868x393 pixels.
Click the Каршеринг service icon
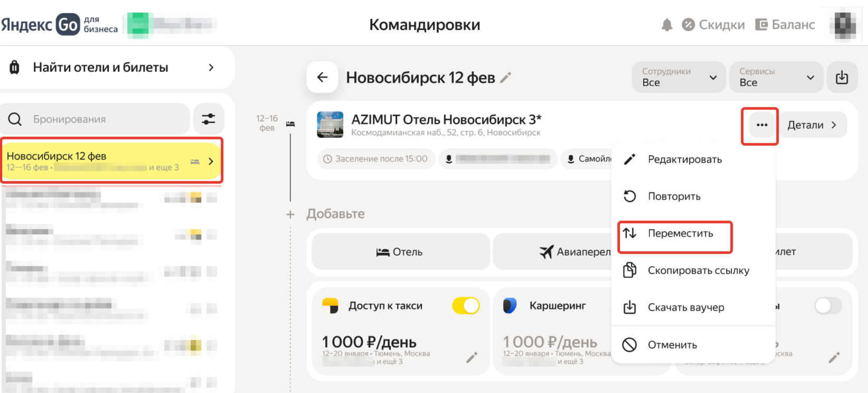pos(510,306)
